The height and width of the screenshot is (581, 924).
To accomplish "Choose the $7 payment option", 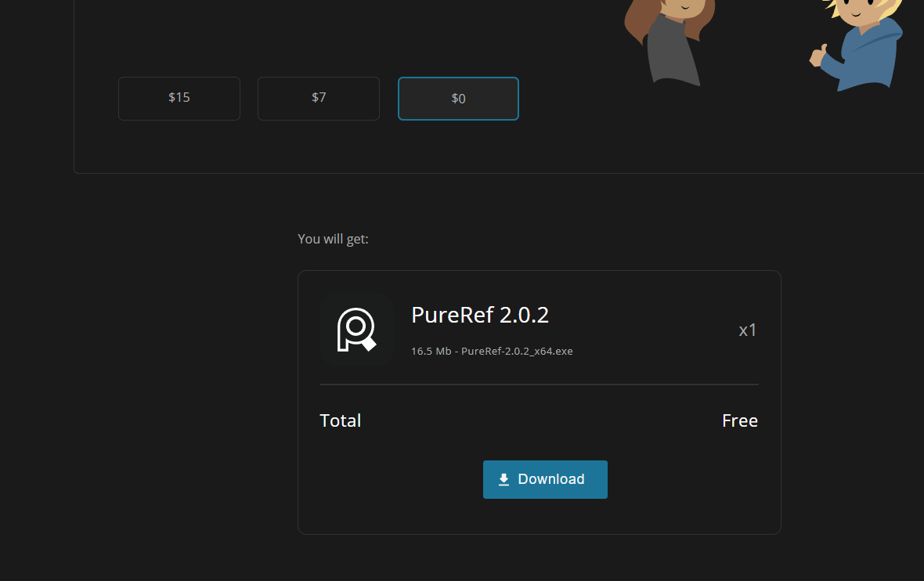I will point(319,99).
